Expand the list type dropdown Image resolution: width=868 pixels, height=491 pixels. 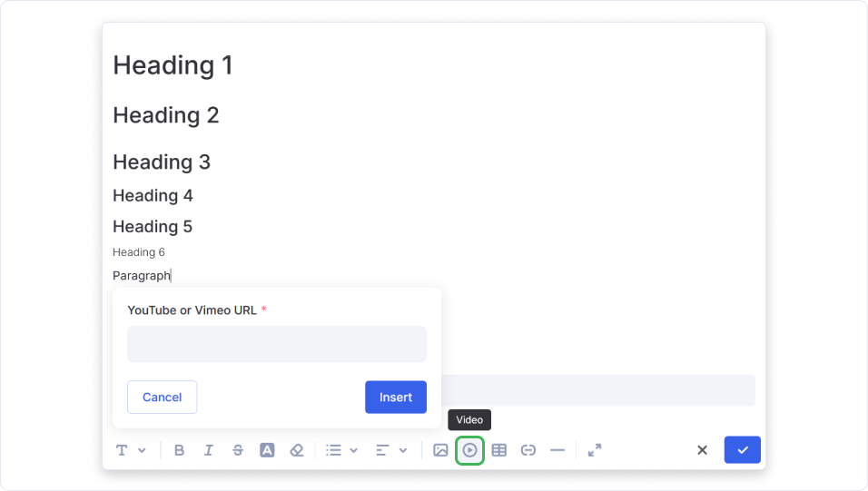[x=341, y=450]
